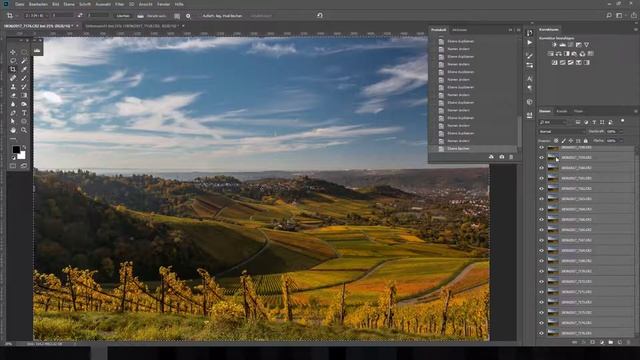Select the Lasso tool

pos(13,61)
